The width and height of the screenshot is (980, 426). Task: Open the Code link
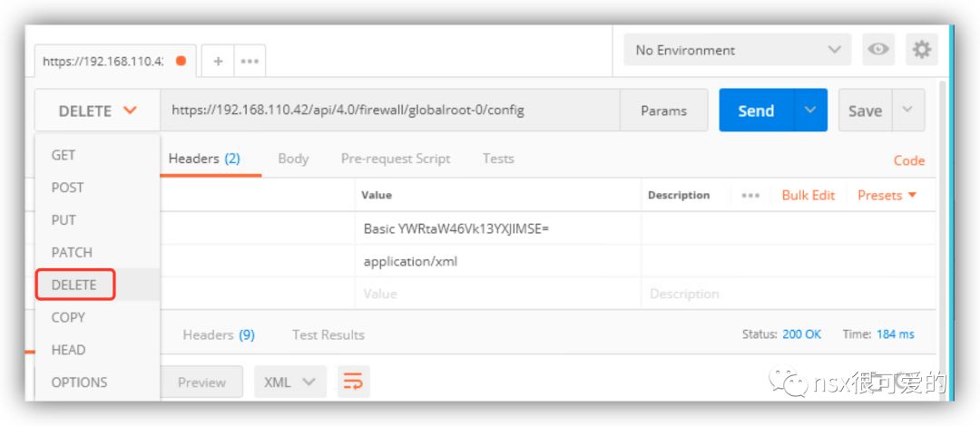click(908, 160)
